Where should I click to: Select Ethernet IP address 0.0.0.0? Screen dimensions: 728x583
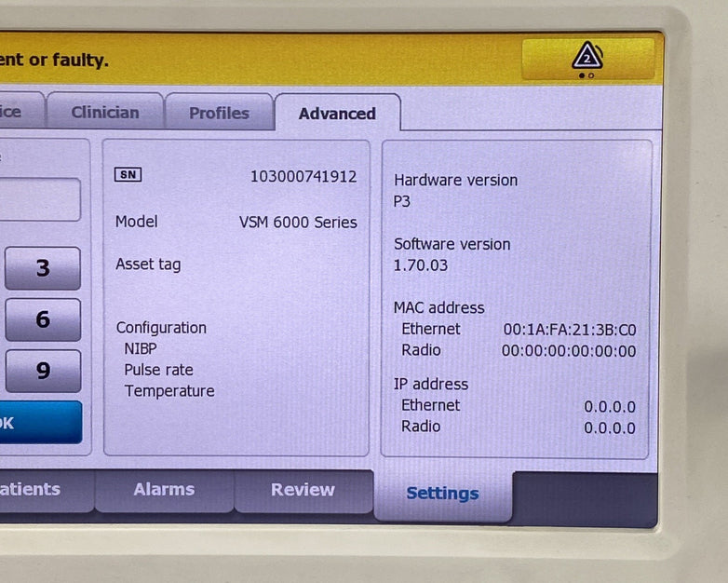(610, 407)
